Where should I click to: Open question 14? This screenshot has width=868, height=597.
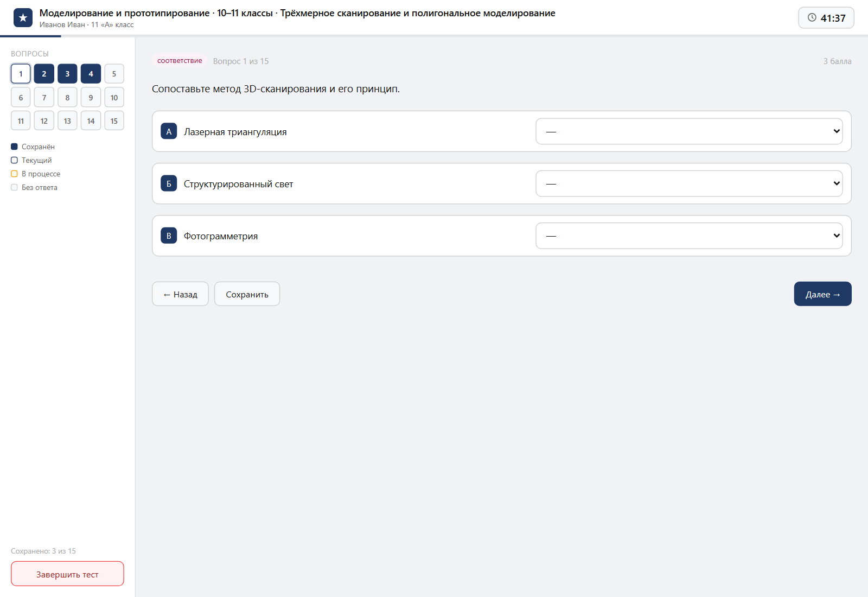[x=91, y=120]
